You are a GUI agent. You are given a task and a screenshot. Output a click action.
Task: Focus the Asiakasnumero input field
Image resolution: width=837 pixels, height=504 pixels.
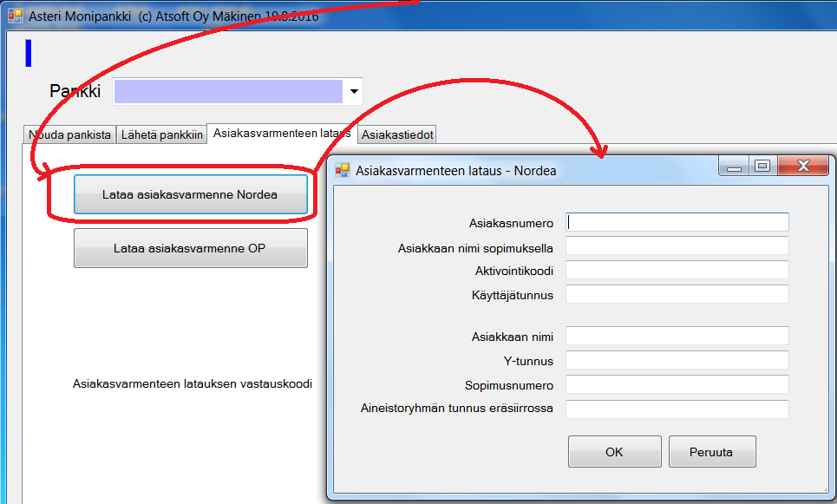(x=677, y=223)
